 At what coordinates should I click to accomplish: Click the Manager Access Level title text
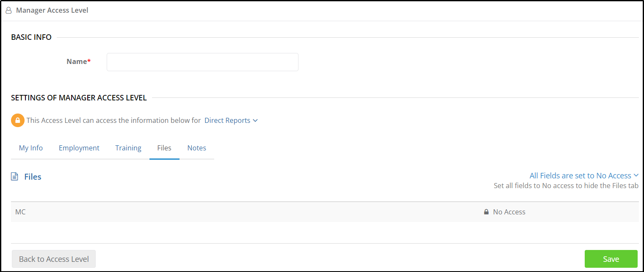tap(52, 10)
